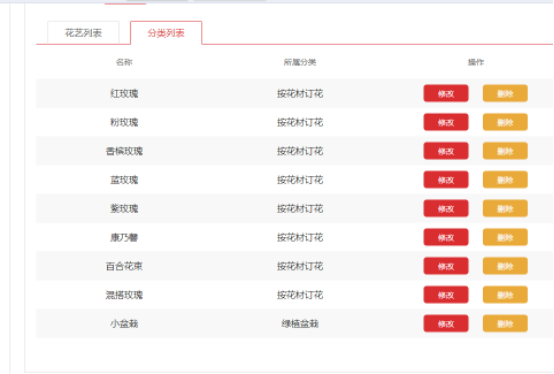The height and width of the screenshot is (374, 554).
Task: Click 修改 next to 紫玫瑰
Action: (446, 208)
